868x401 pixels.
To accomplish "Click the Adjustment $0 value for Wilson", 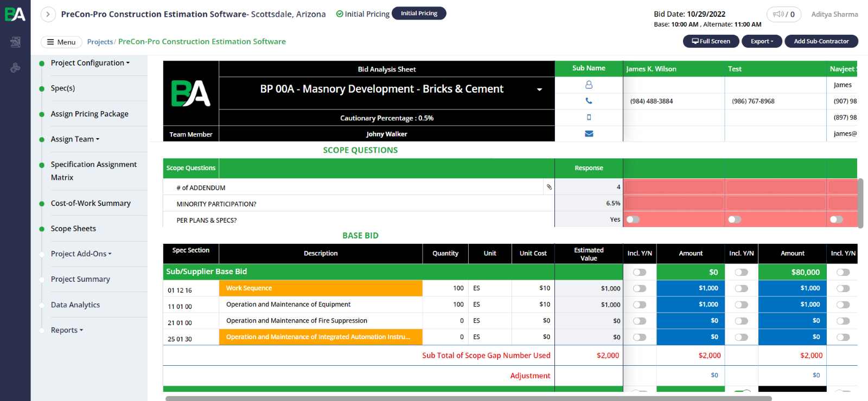I will (x=714, y=375).
